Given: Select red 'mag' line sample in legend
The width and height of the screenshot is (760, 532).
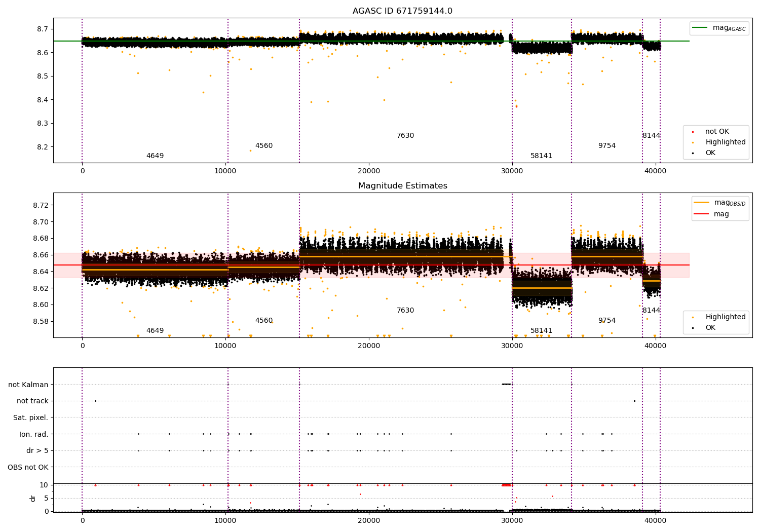Looking at the screenshot, I should pos(702,214).
